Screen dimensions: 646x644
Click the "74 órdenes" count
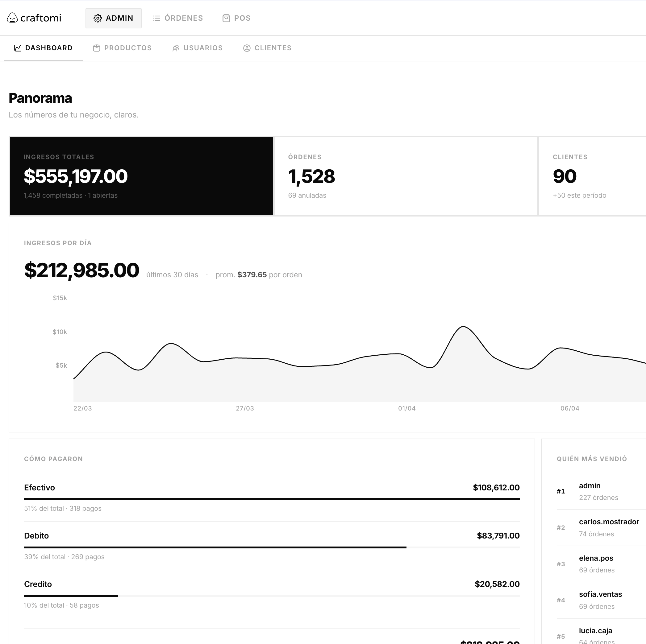tap(597, 534)
